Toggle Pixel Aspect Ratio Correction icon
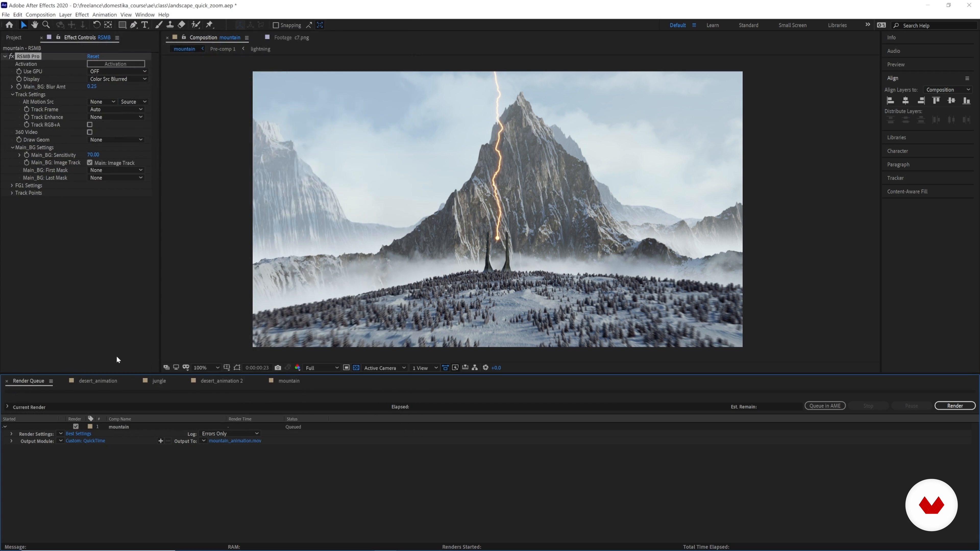980x551 pixels. coord(445,368)
